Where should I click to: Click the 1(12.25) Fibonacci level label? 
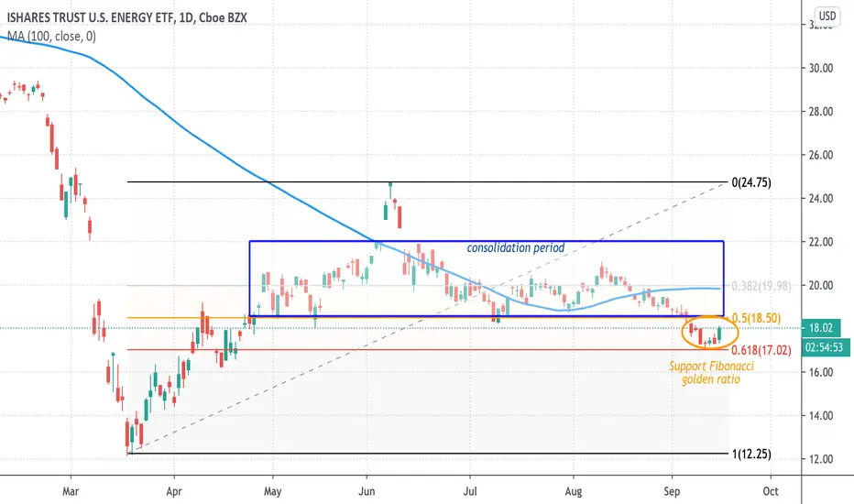tap(751, 454)
